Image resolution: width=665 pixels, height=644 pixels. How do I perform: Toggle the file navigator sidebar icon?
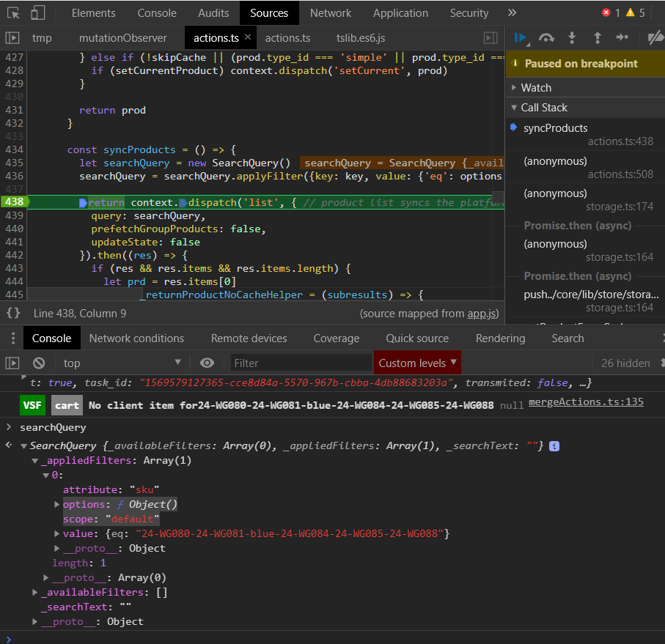12,38
